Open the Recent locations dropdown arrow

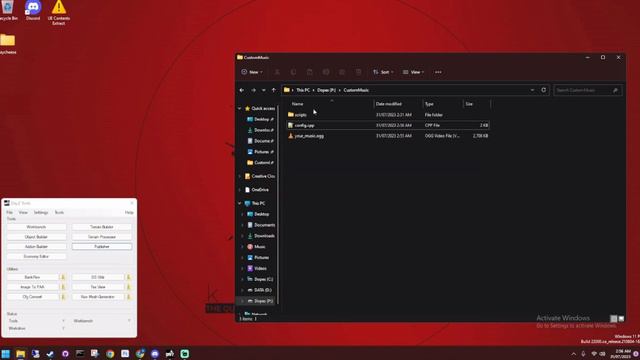264,90
